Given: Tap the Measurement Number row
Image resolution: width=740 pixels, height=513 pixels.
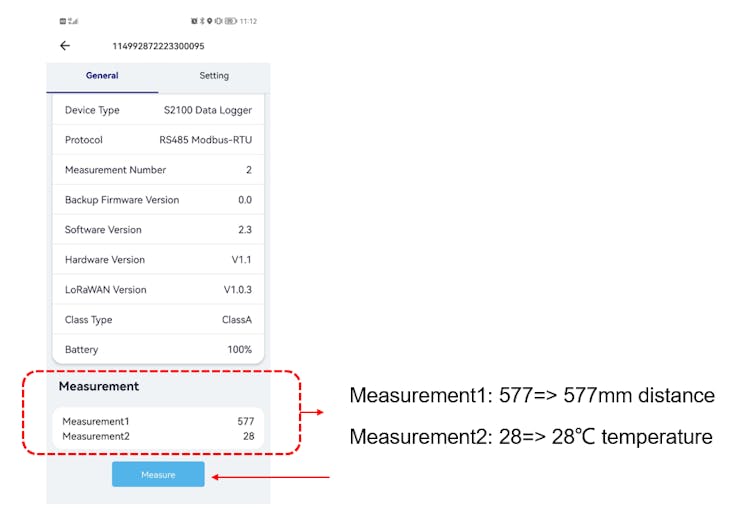Looking at the screenshot, I should point(158,170).
